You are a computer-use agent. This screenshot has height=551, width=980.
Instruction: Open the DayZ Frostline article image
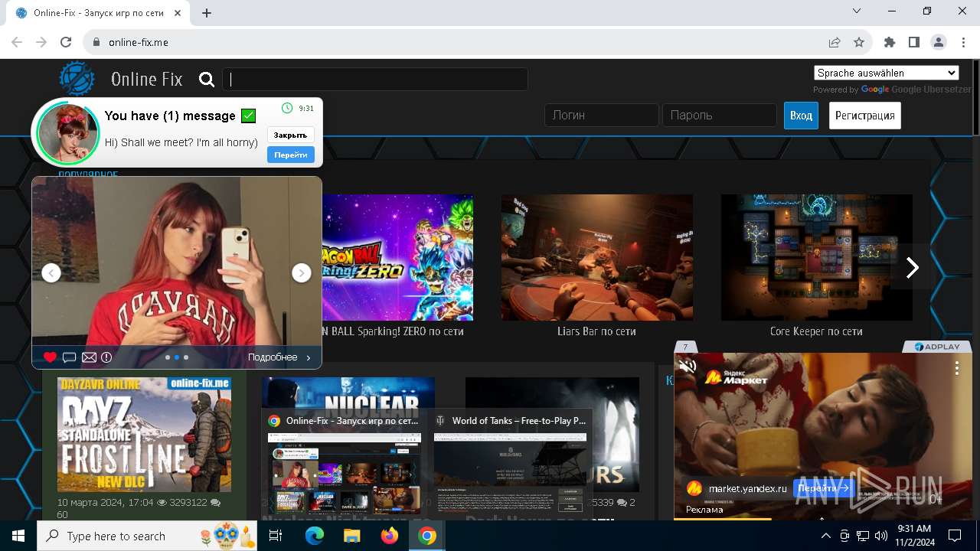[x=144, y=434]
